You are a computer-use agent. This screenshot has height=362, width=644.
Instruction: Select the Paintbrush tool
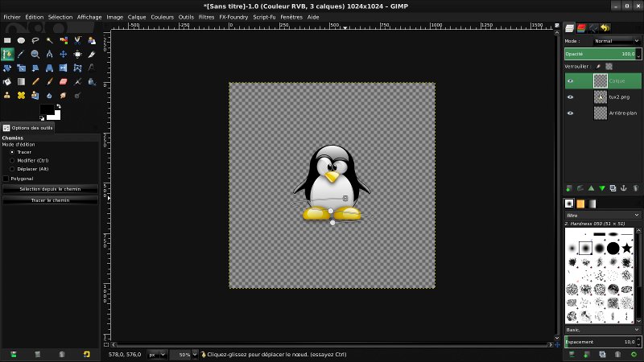click(x=49, y=82)
